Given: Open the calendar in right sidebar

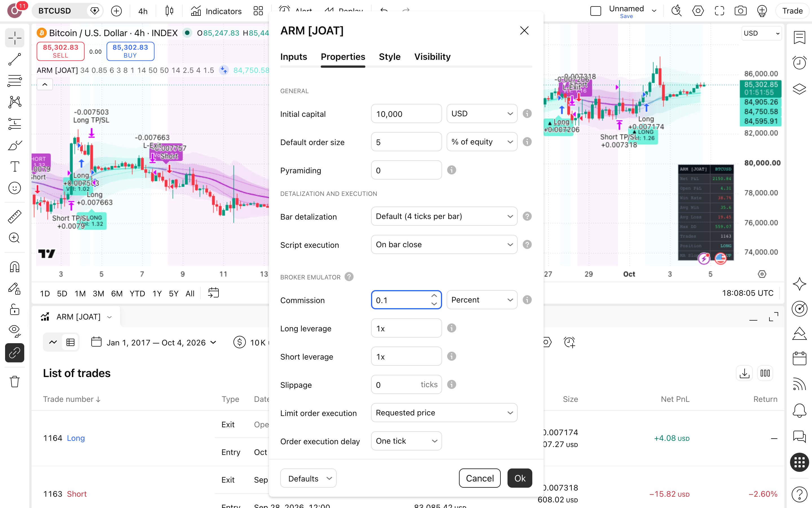Looking at the screenshot, I should click(x=800, y=358).
